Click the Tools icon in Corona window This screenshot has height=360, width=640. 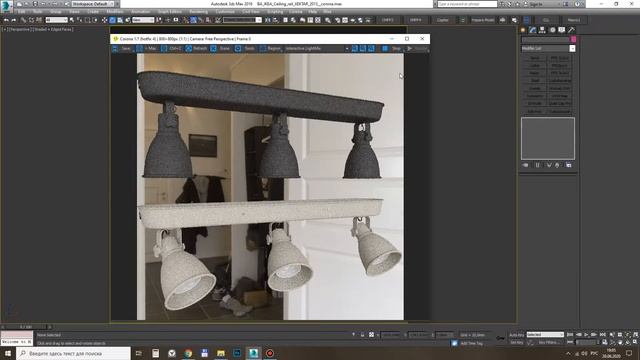pos(238,49)
